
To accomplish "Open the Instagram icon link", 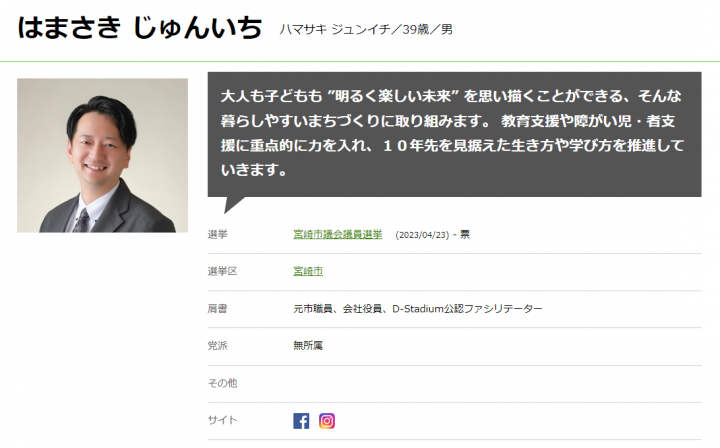I will click(327, 420).
